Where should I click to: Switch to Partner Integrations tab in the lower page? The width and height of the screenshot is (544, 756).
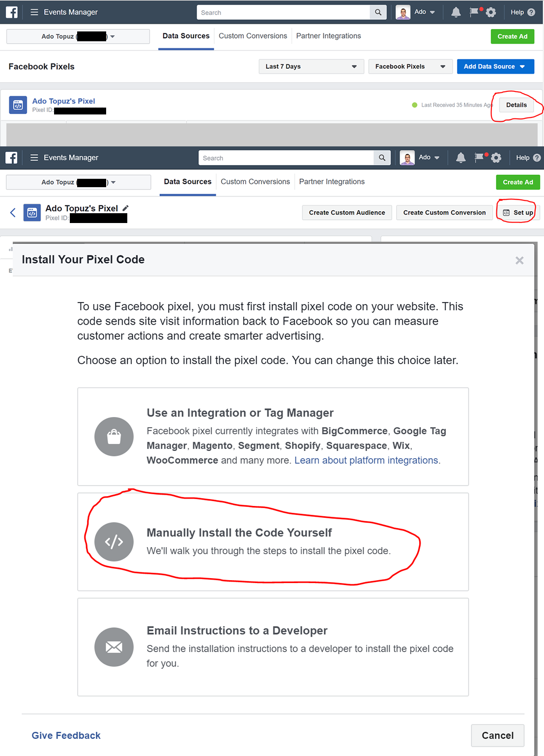coord(332,181)
